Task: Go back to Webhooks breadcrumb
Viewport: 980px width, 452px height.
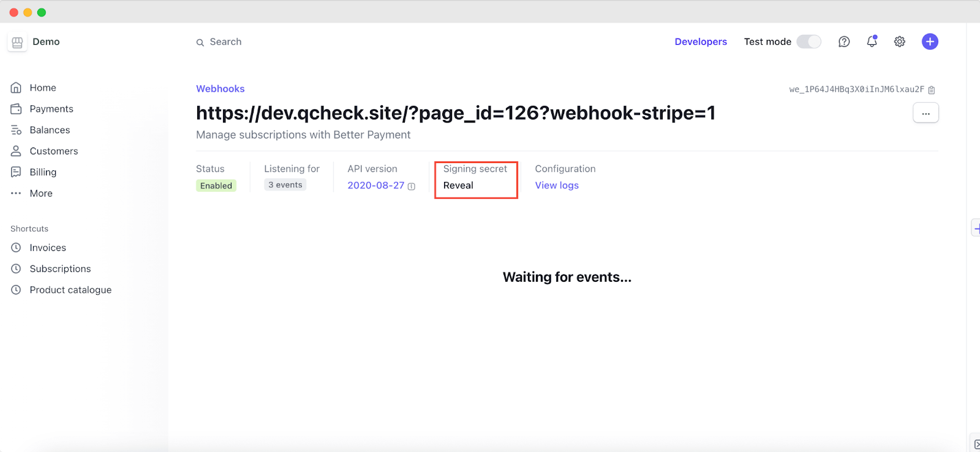Action: (220, 89)
